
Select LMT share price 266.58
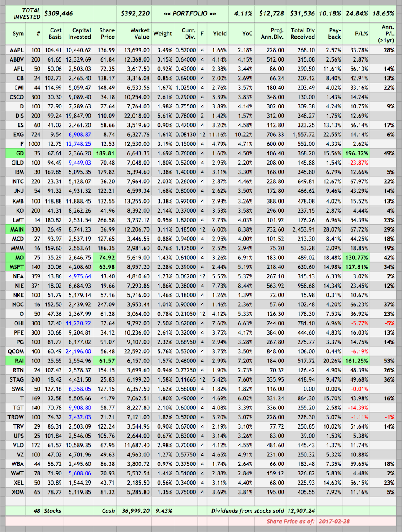(107, 220)
